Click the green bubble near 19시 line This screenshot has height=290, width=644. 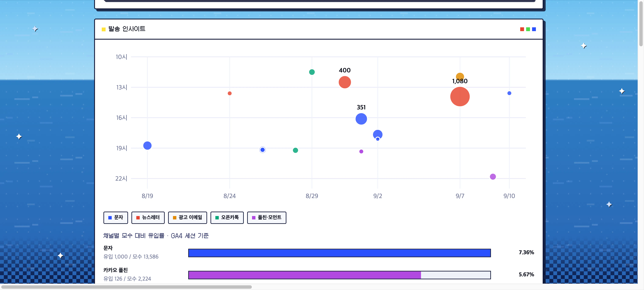click(x=296, y=150)
